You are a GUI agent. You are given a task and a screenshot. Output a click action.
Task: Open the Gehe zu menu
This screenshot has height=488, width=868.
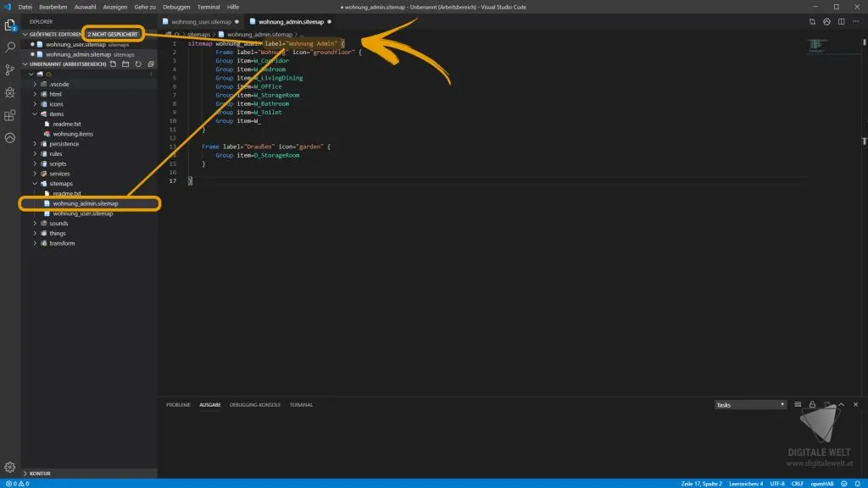tap(145, 7)
